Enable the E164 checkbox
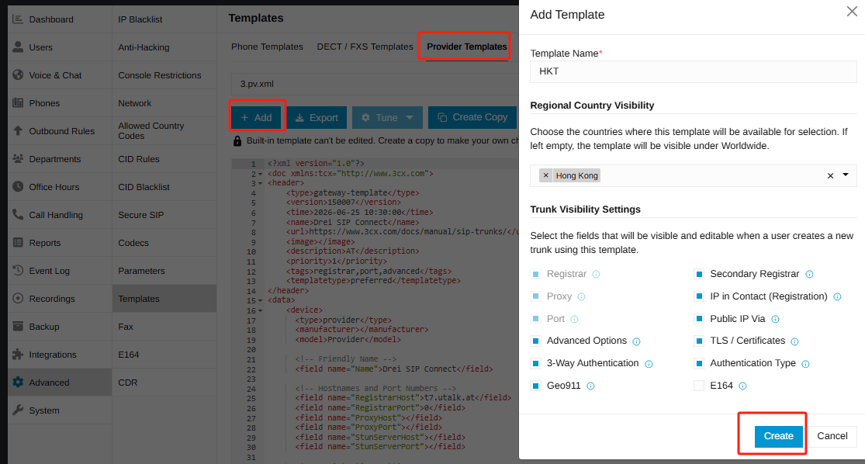865x464 pixels. coord(699,386)
